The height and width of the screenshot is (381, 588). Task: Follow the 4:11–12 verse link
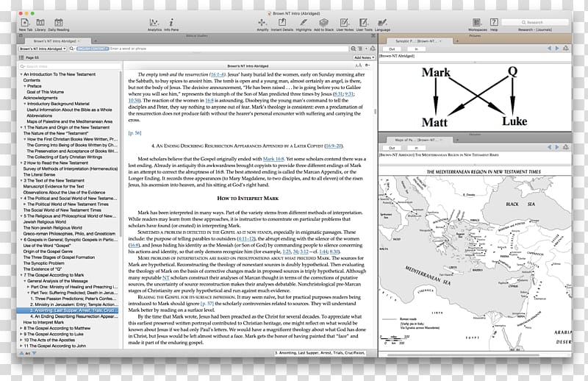(246, 239)
